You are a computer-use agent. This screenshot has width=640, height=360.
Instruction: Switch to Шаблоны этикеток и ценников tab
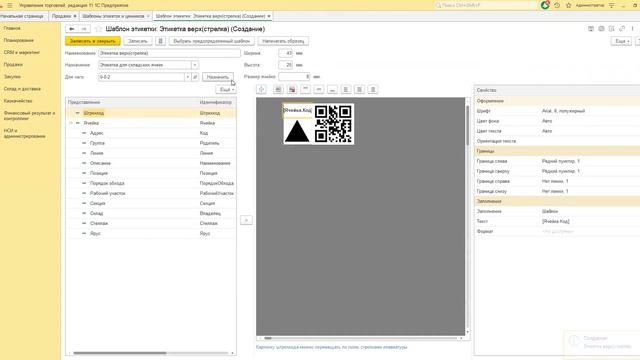113,16
